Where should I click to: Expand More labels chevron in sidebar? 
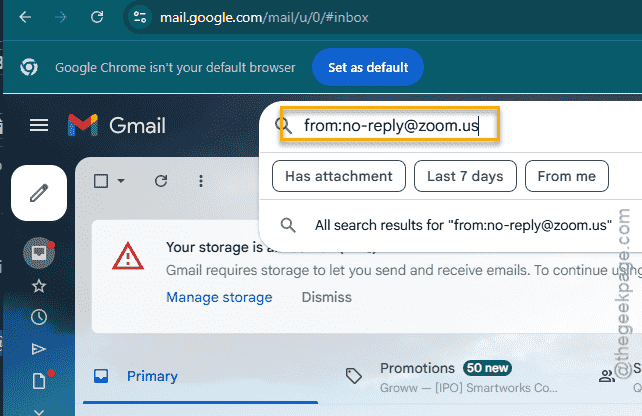(39, 412)
